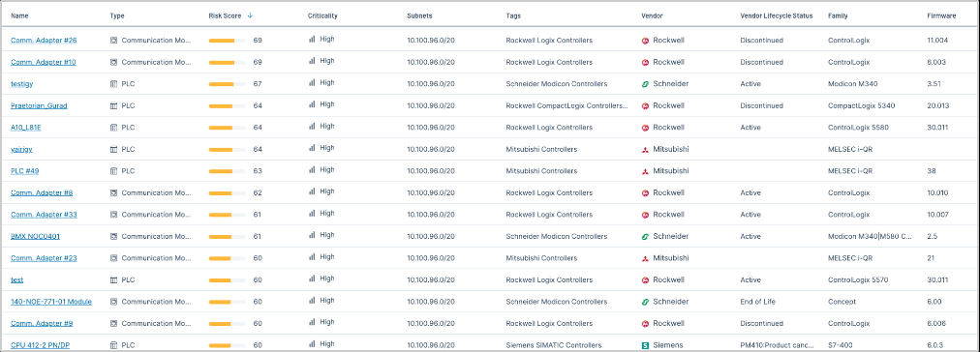The width and height of the screenshot is (980, 352).
Task: Open the Comm. Adapter #23 link
Action: pos(44,258)
